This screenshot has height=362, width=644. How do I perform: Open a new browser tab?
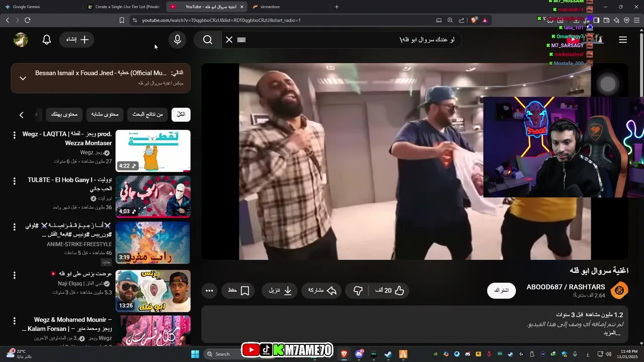click(x=337, y=7)
